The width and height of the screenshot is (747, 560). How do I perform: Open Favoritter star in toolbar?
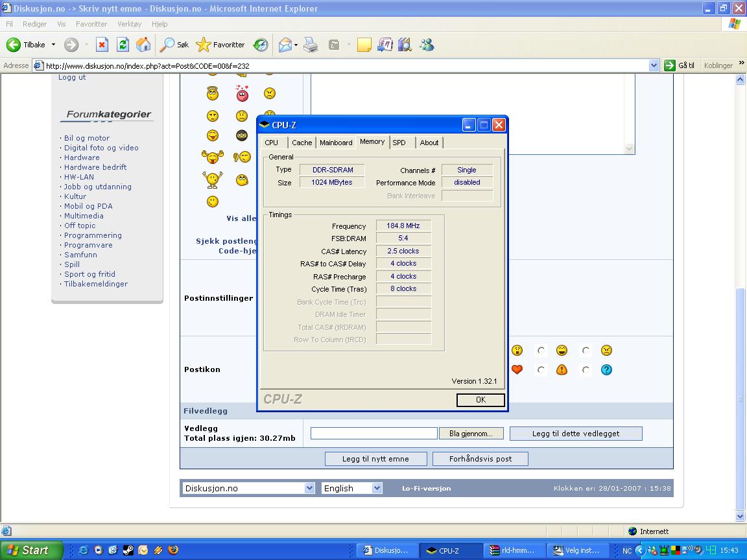tap(220, 45)
